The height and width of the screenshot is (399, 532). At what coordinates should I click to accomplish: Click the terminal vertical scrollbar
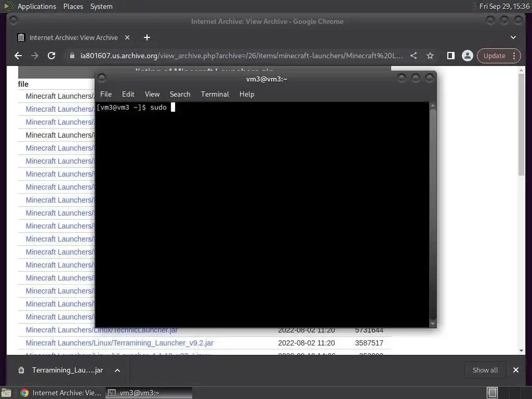pyautogui.click(x=433, y=215)
